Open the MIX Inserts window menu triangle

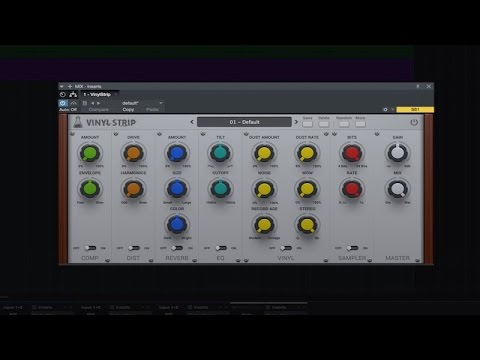62,86
